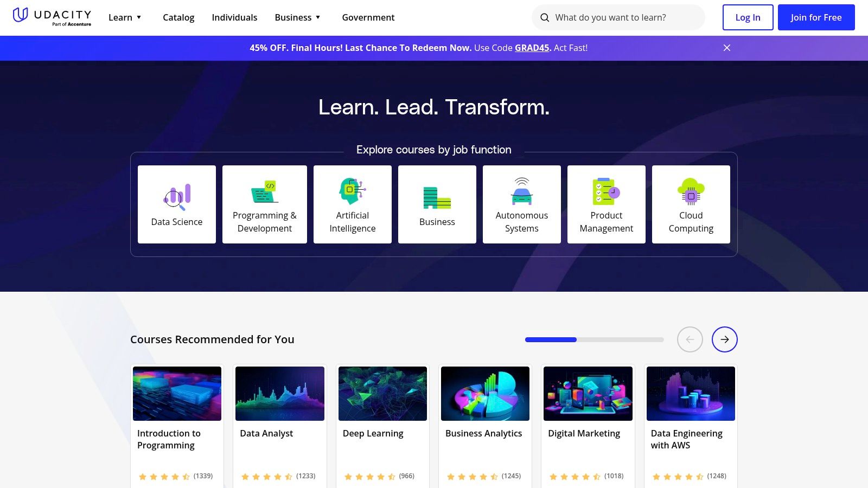Open the Data Analyst course thumbnail
The width and height of the screenshot is (868, 488).
[x=280, y=394]
